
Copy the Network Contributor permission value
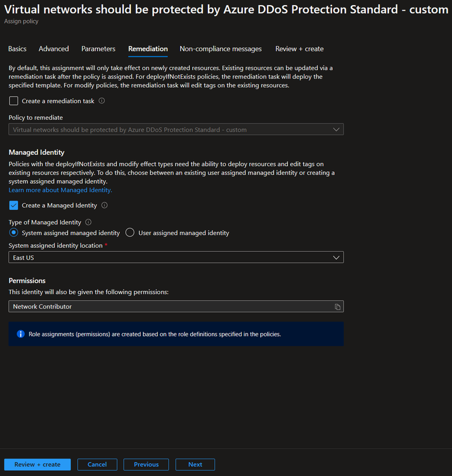pos(338,306)
